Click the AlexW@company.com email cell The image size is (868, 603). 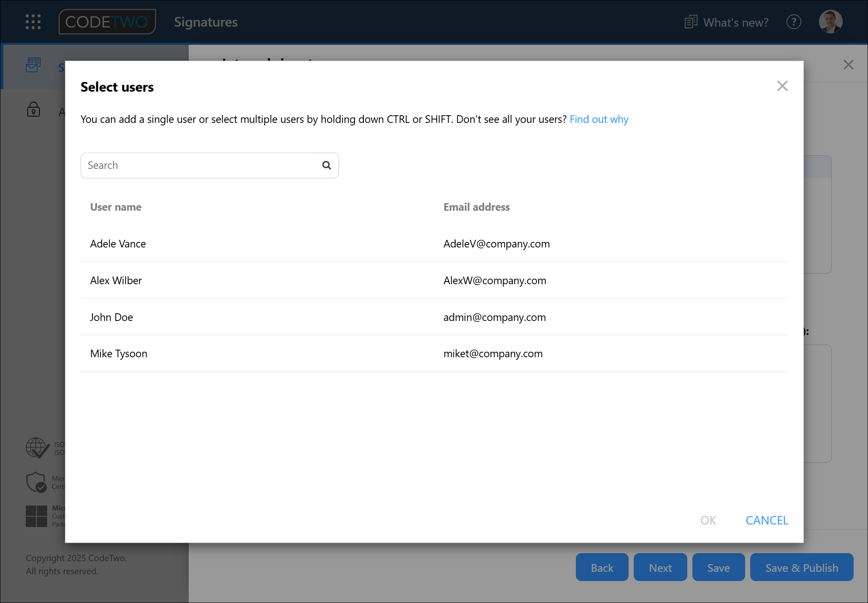pos(494,280)
